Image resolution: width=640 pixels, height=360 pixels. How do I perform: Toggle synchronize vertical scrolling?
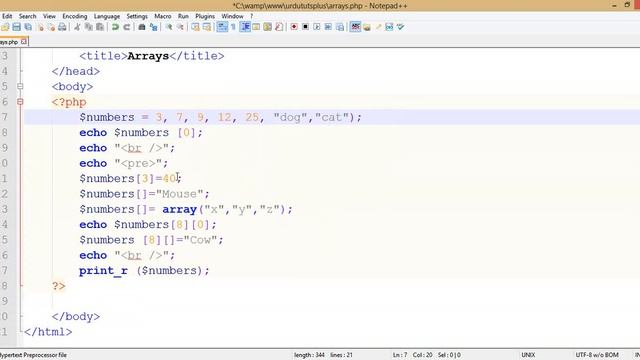(196, 27)
